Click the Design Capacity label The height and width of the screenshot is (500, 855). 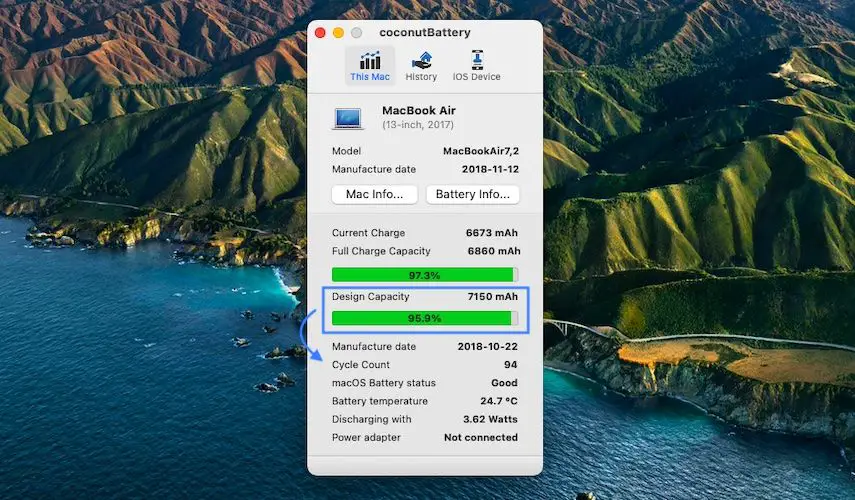coord(371,297)
